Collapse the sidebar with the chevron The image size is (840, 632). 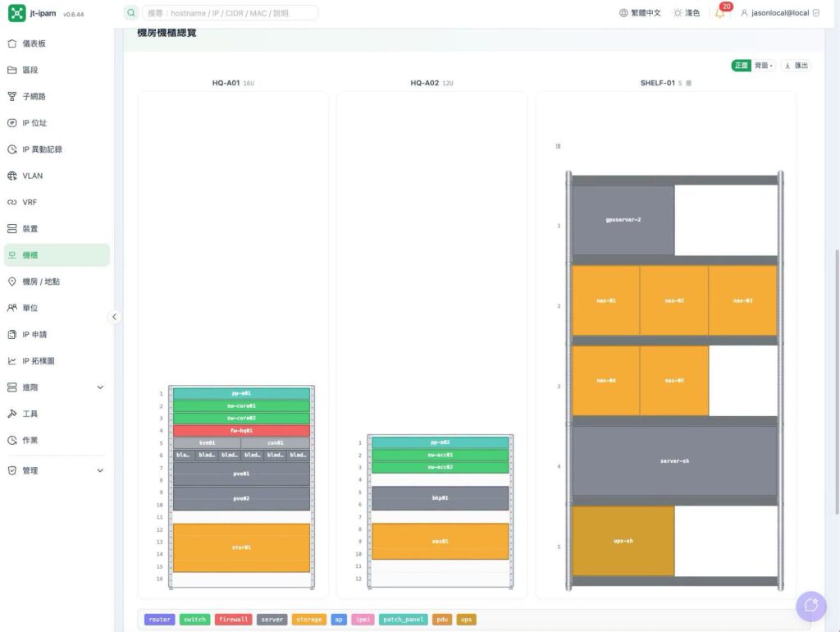(x=114, y=317)
